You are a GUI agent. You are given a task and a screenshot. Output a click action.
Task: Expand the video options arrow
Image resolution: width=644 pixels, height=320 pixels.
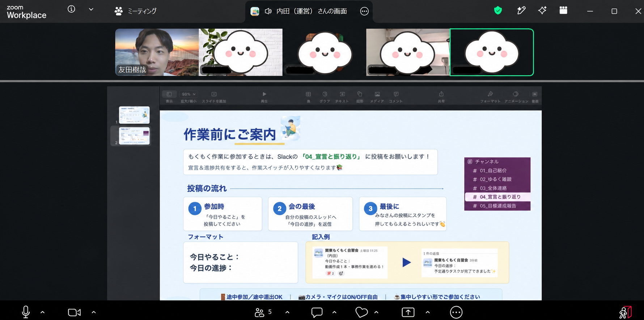pos(94,312)
